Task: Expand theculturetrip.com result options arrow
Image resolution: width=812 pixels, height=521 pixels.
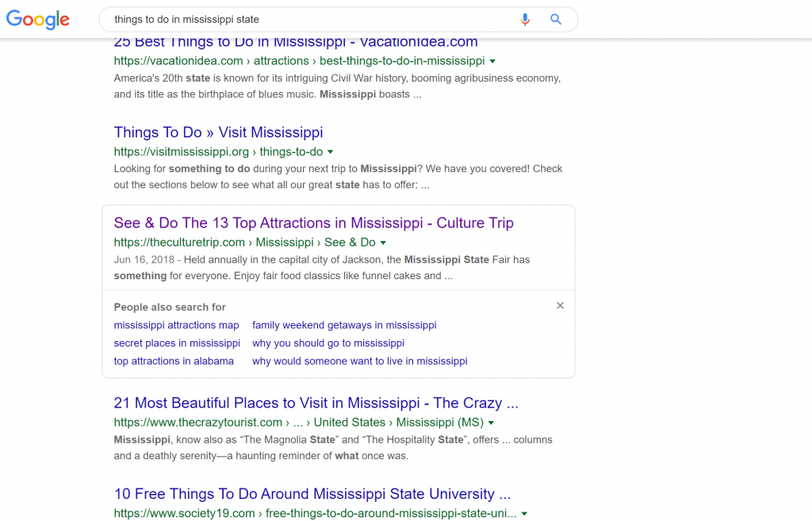Action: 383,243
